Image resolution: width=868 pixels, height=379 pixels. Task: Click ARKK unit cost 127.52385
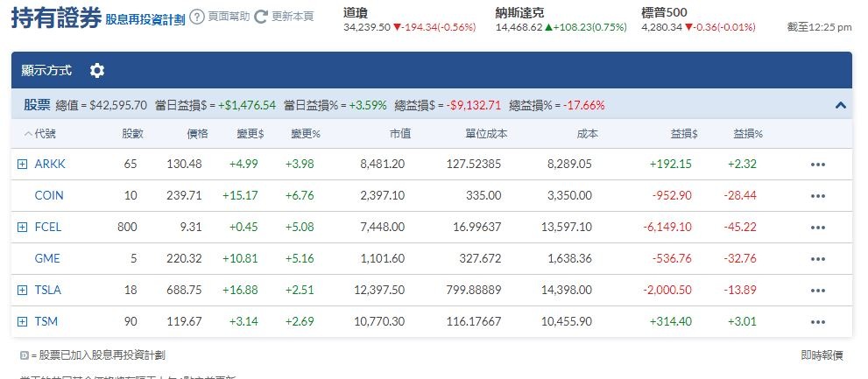(x=474, y=164)
